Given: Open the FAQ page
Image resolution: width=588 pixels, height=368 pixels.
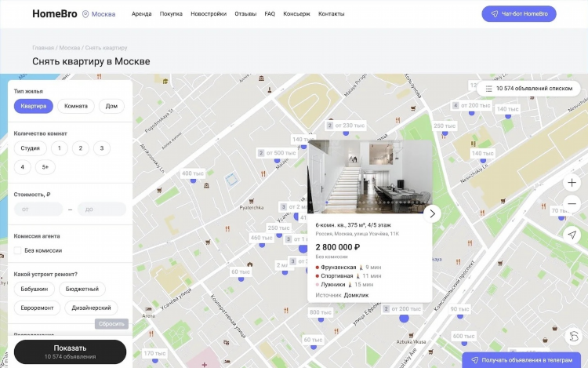Looking at the screenshot, I should coord(270,14).
